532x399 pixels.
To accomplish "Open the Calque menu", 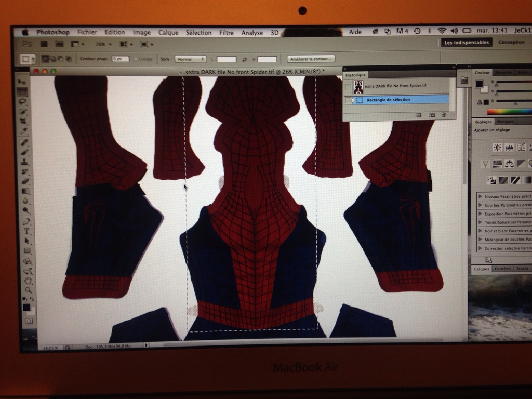I will pyautogui.click(x=168, y=33).
